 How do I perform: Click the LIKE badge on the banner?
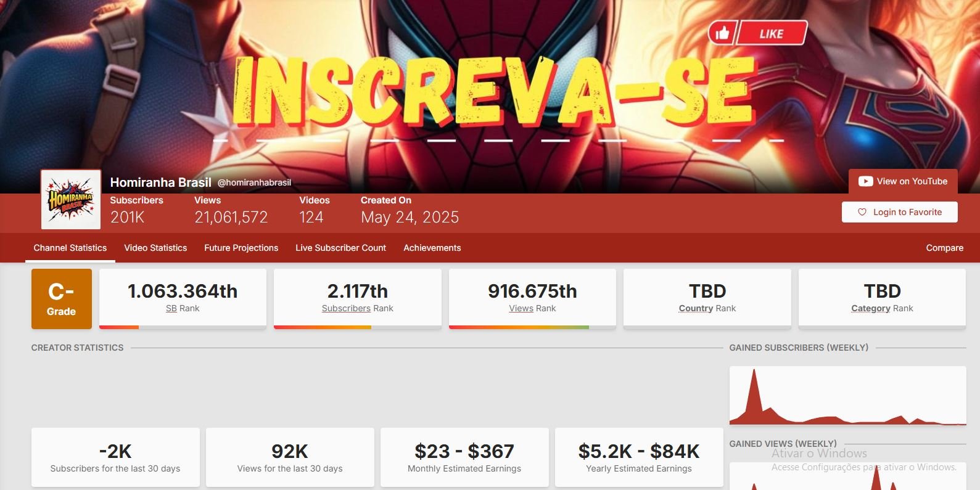click(x=772, y=33)
